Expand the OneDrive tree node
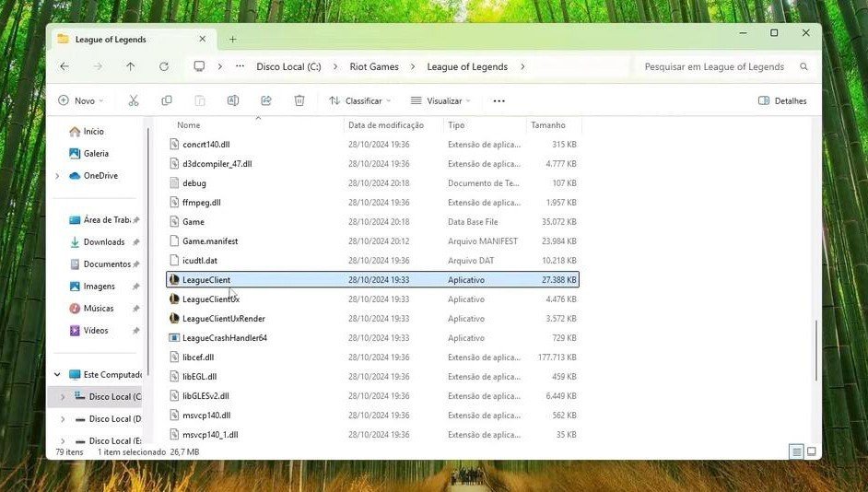868x492 pixels. coord(57,176)
